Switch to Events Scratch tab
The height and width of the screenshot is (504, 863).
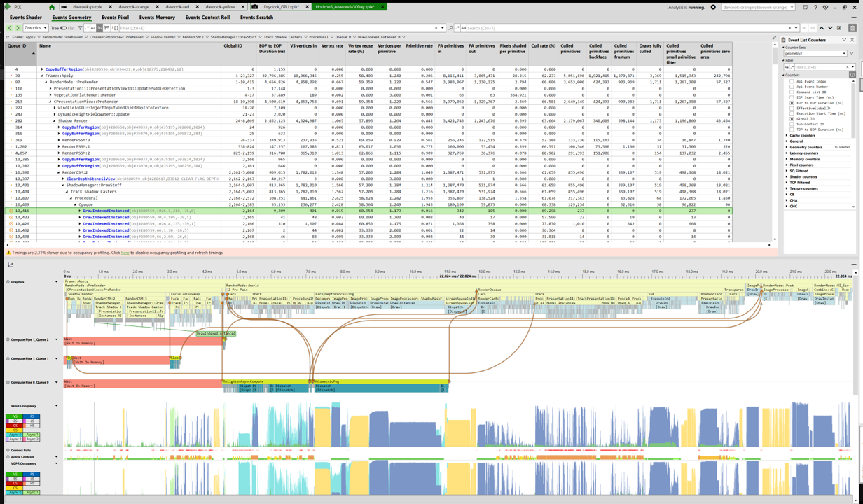click(x=256, y=17)
